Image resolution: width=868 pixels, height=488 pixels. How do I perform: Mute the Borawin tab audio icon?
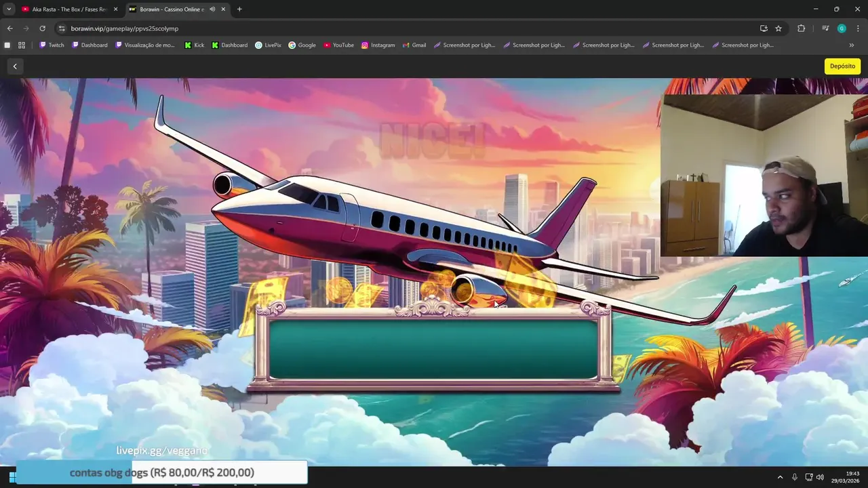pos(212,9)
